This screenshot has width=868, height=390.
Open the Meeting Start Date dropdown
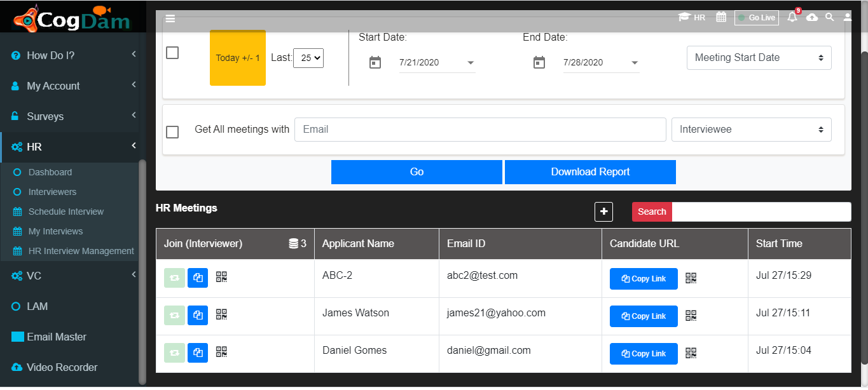pyautogui.click(x=759, y=57)
